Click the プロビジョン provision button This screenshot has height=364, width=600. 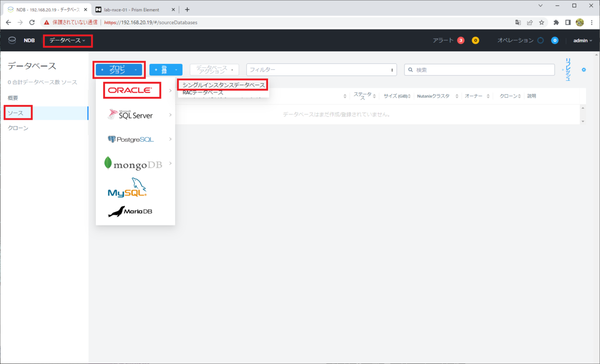pyautogui.click(x=119, y=70)
